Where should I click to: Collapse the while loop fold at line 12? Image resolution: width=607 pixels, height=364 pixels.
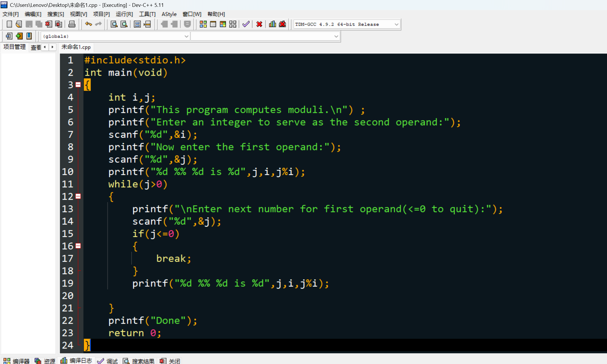78,196
